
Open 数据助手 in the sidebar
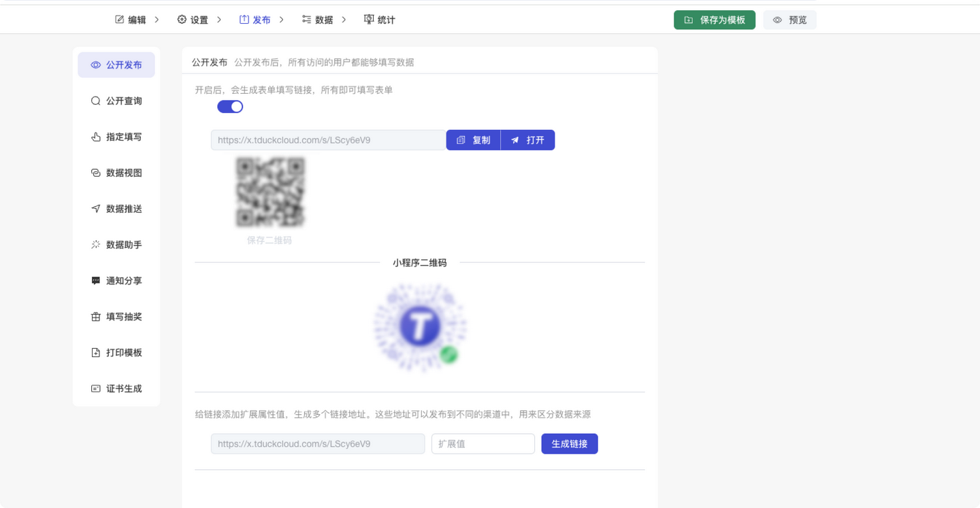click(x=116, y=245)
